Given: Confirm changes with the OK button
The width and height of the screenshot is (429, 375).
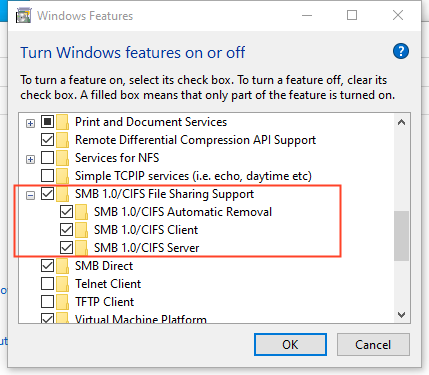Looking at the screenshot, I should pyautogui.click(x=290, y=344).
